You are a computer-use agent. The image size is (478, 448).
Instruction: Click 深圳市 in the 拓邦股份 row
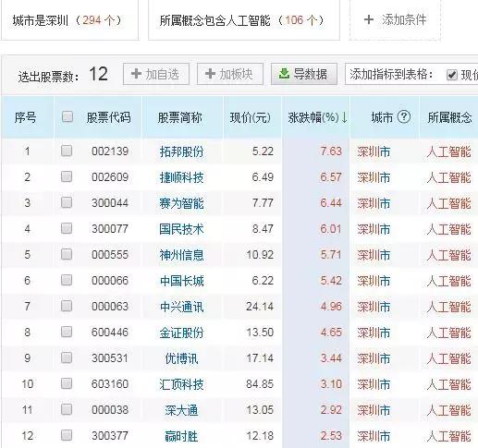[x=374, y=151]
